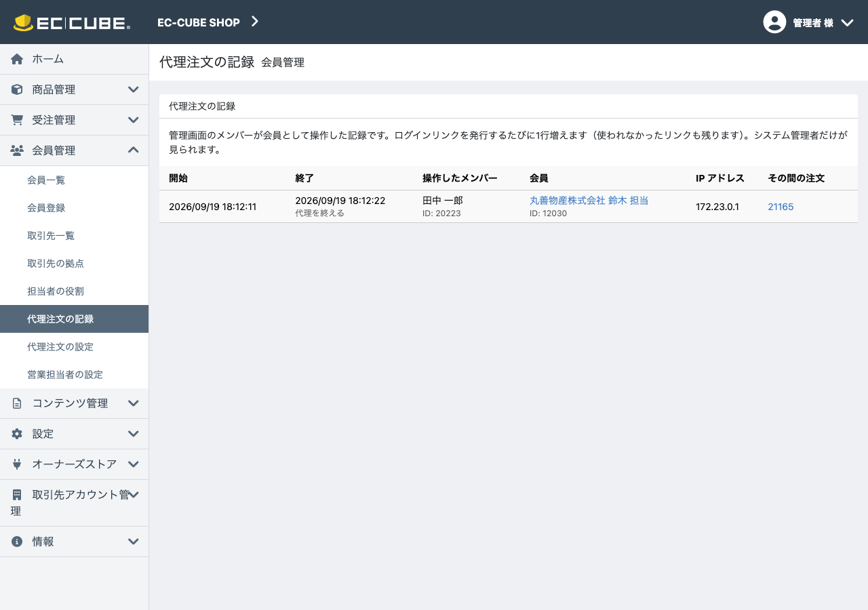Viewport: 868px width, 610px height.
Task: Open 取引先の拠点 in the sidebar
Action: point(75,264)
